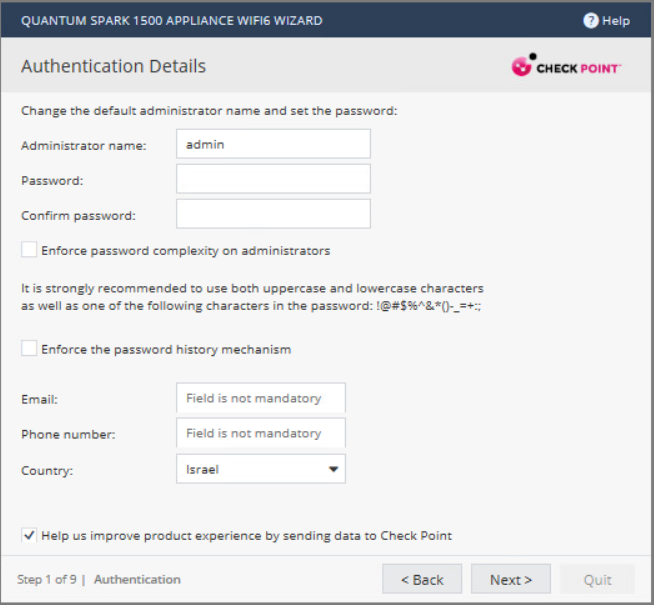This screenshot has width=654, height=605.
Task: Proceed with the Next button
Action: click(x=511, y=579)
